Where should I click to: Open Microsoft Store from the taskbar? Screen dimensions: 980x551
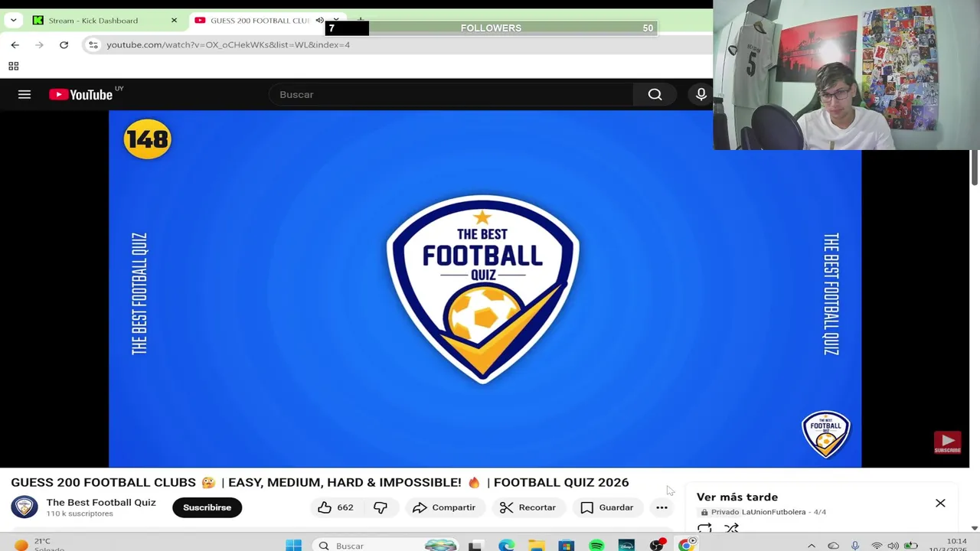[567, 545]
